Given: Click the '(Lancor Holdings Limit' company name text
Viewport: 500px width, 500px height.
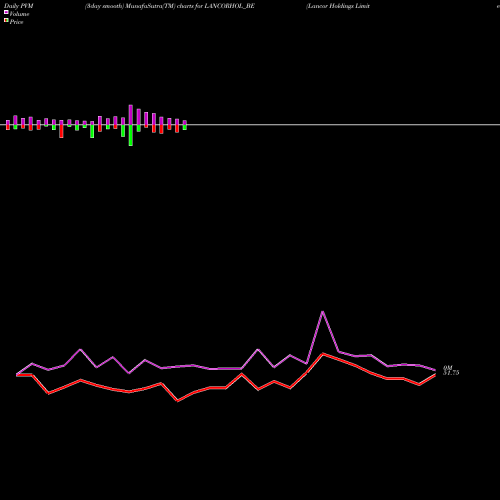Looking at the screenshot, I should click(x=338, y=6).
